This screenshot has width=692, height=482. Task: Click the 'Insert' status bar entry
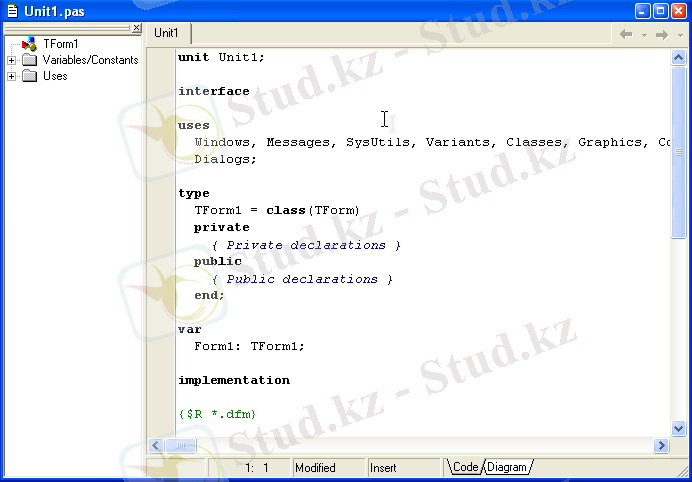(404, 467)
